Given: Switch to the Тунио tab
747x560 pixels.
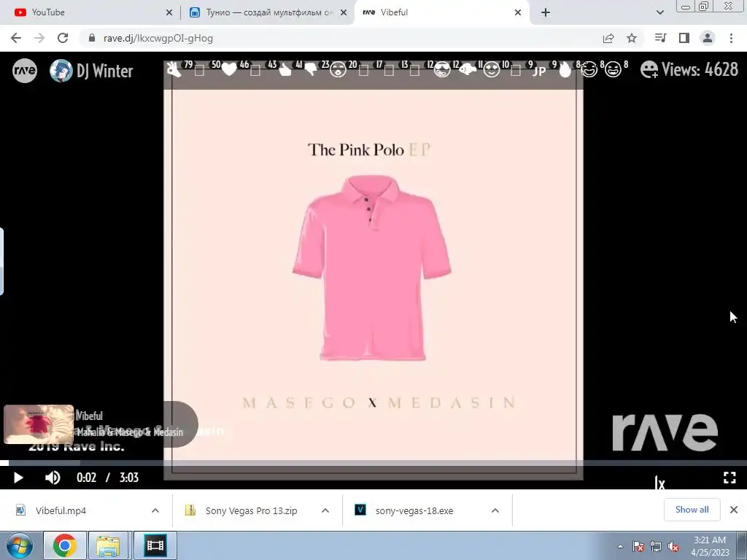Looking at the screenshot, I should (268, 12).
